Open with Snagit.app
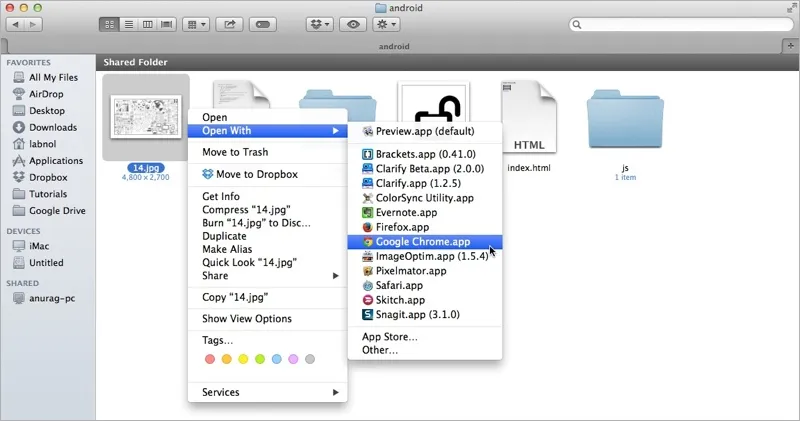Screen dimensions: 800x421 425,315
